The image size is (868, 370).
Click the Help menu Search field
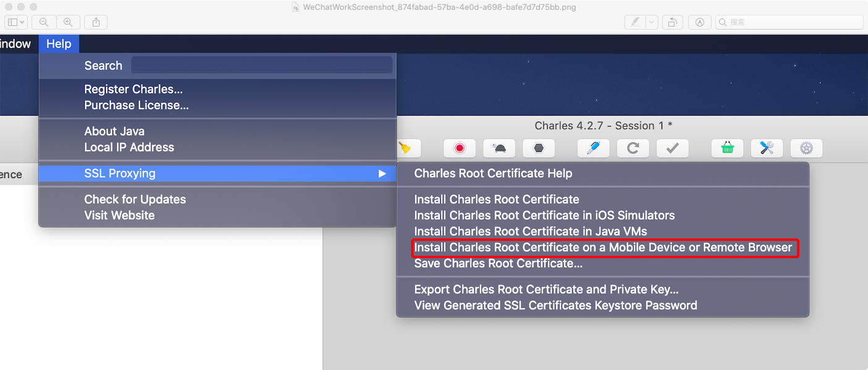262,65
